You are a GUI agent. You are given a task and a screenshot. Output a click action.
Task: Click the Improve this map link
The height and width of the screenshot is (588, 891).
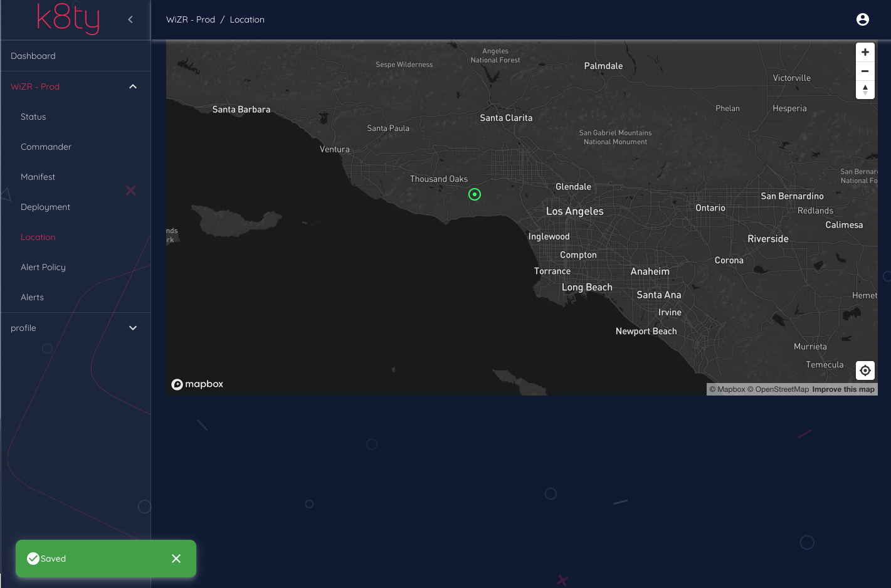pos(843,389)
